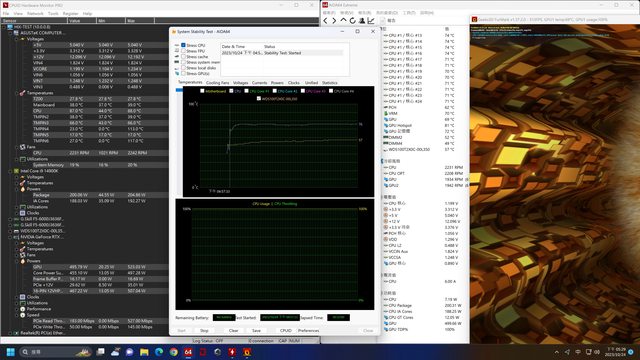Expand the WDS100T2X0C drive node
Image resolution: width=640 pixels, height=360 pixels.
[10, 231]
